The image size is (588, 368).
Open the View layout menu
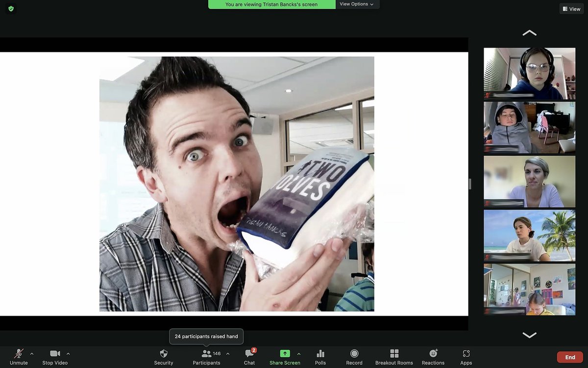pyautogui.click(x=571, y=9)
